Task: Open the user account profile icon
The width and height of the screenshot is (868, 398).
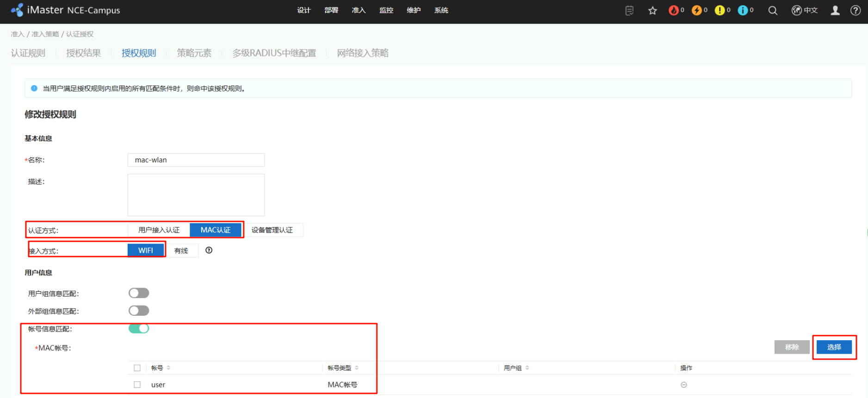Action: tap(835, 10)
